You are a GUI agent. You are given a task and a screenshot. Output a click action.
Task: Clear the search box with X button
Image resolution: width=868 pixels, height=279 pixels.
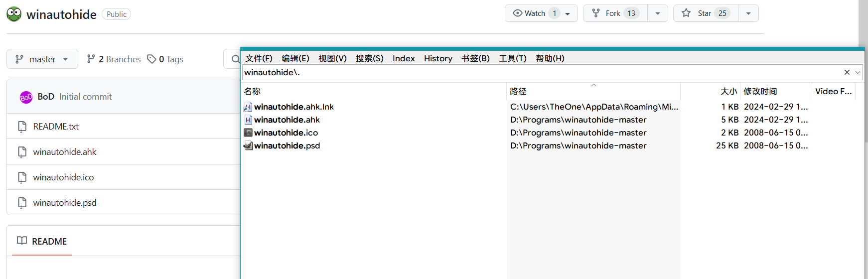click(x=847, y=72)
